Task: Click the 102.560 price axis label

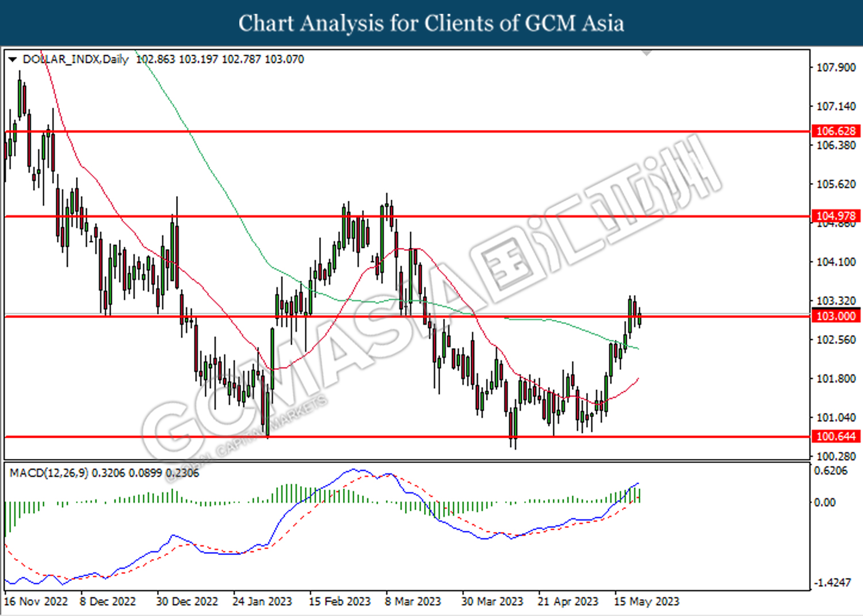Action: [836, 340]
